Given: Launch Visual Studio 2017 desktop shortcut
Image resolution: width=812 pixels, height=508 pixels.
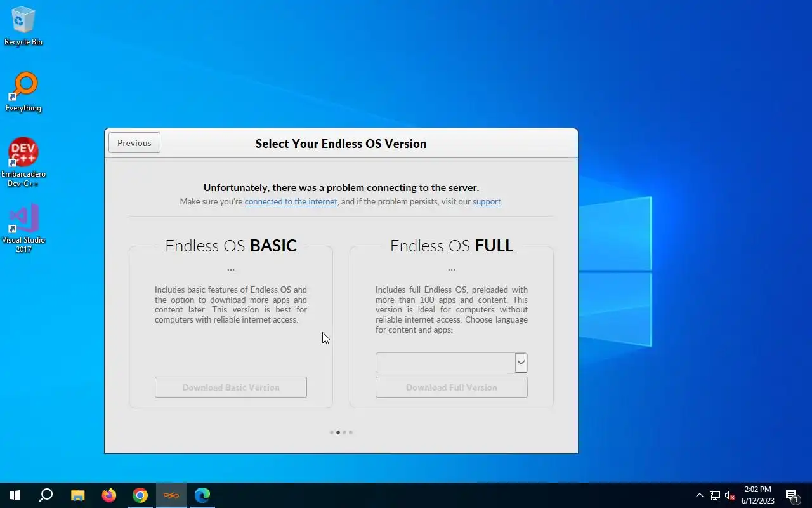Looking at the screenshot, I should [x=23, y=229].
